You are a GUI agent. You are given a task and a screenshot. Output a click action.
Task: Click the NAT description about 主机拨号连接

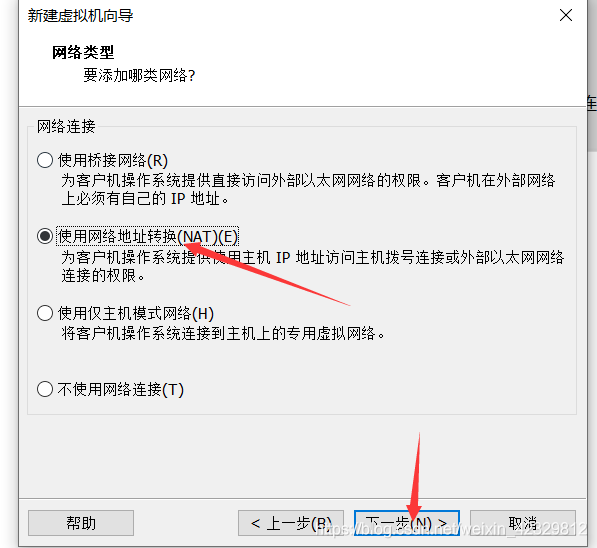click(312, 266)
